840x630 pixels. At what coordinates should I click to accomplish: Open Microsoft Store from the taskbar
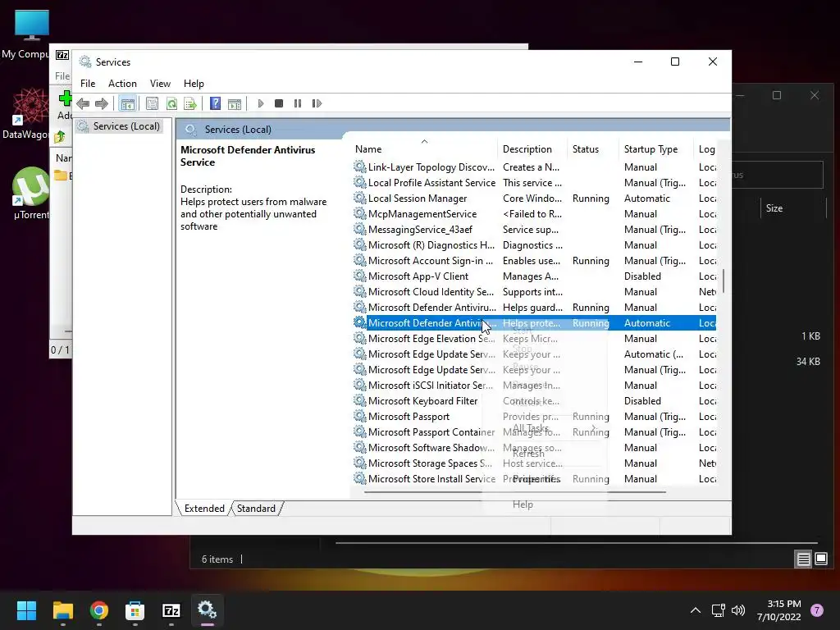coord(135,610)
